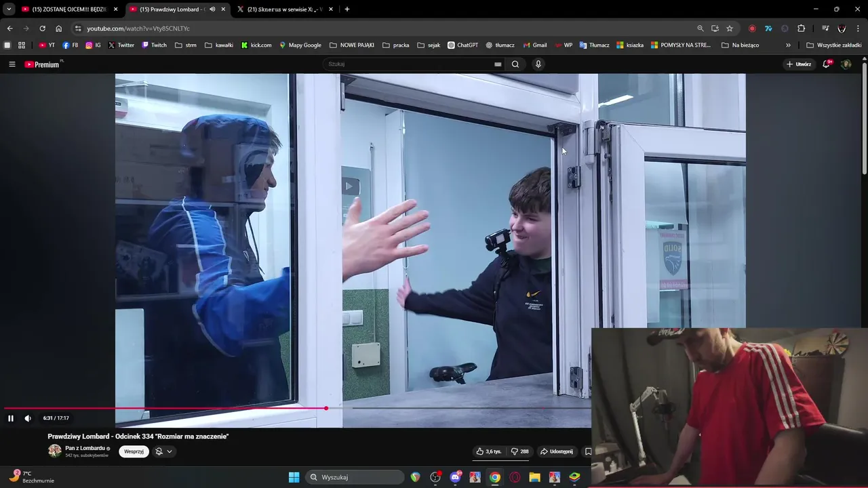Save the video with the bookmark icon
Image resolution: width=868 pixels, height=488 pixels.
(588, 451)
